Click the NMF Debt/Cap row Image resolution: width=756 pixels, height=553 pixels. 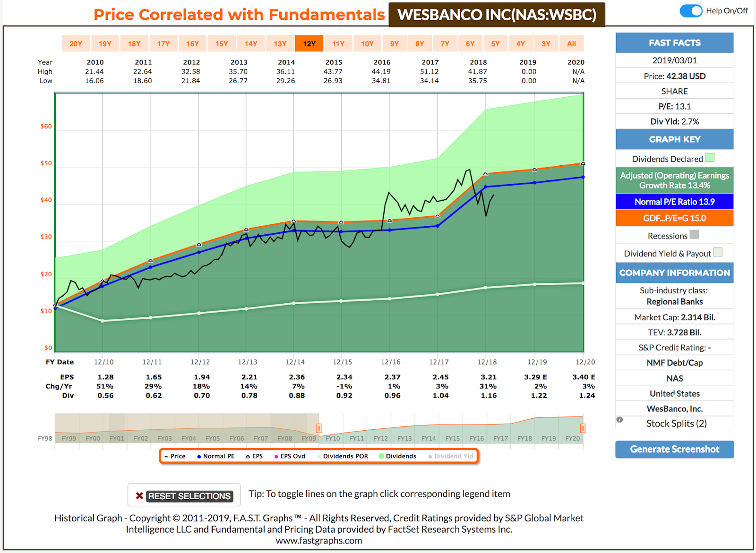(x=675, y=363)
